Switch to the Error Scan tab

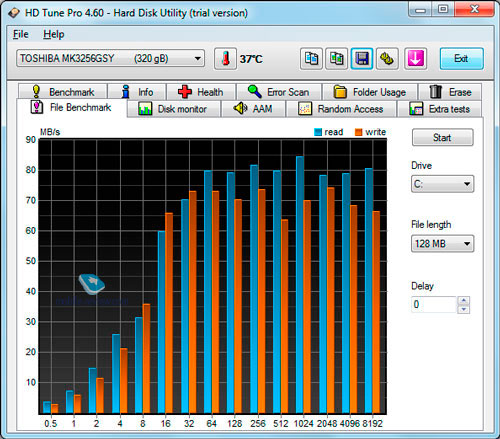pos(279,92)
